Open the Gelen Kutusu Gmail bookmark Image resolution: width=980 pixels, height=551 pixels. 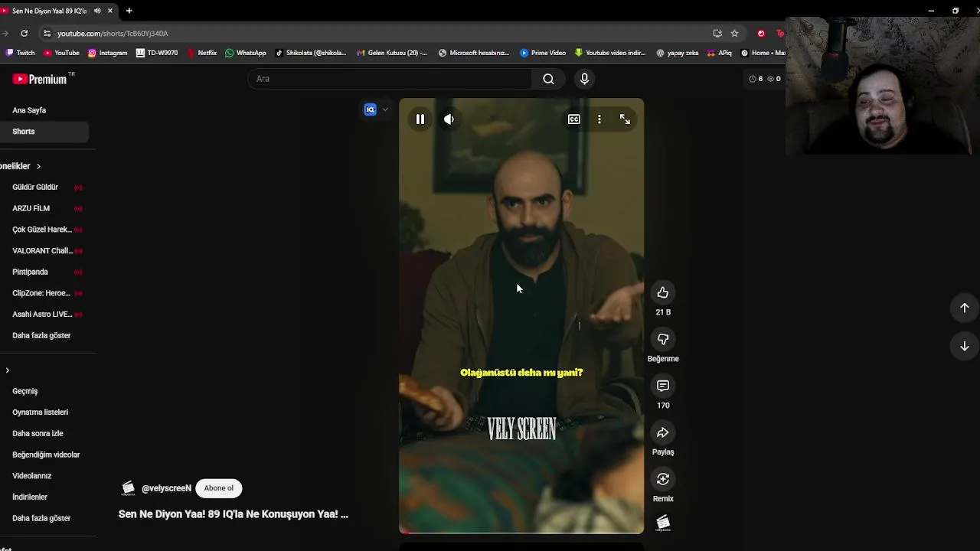click(x=392, y=53)
